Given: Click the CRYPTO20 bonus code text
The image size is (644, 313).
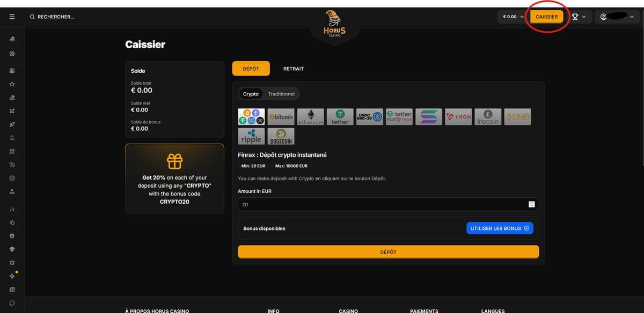Looking at the screenshot, I should [x=174, y=202].
